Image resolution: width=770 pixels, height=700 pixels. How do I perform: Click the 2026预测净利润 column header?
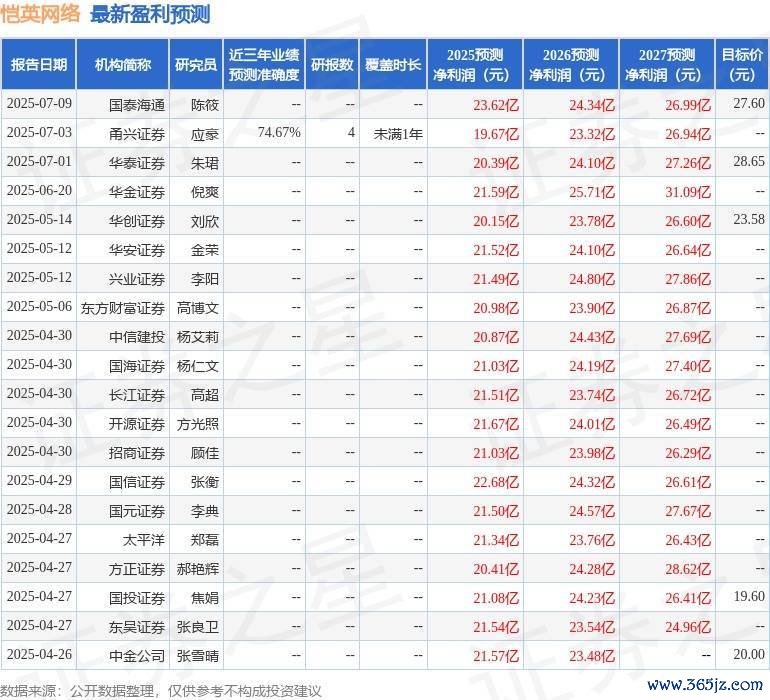coord(571,64)
